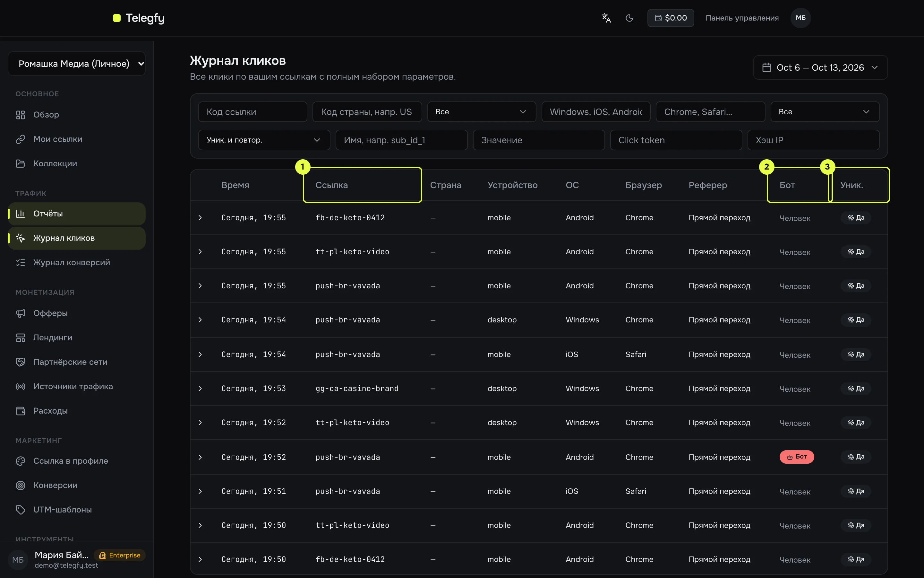Click the Лендинги layout icon
The width and height of the screenshot is (924, 578).
coord(21,337)
